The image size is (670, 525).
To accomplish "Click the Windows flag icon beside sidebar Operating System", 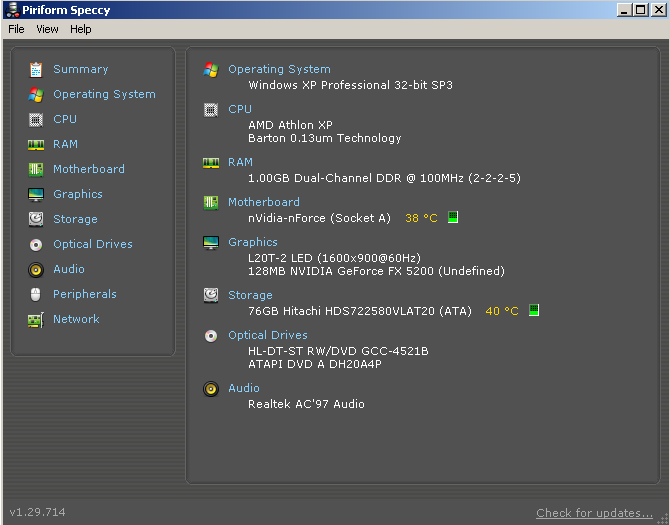I will coord(36,94).
